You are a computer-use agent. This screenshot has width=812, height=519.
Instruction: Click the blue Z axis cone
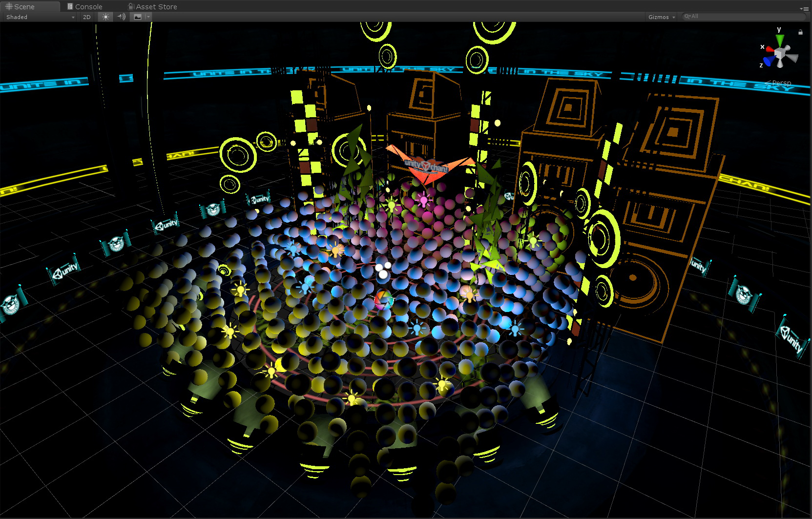(769, 61)
